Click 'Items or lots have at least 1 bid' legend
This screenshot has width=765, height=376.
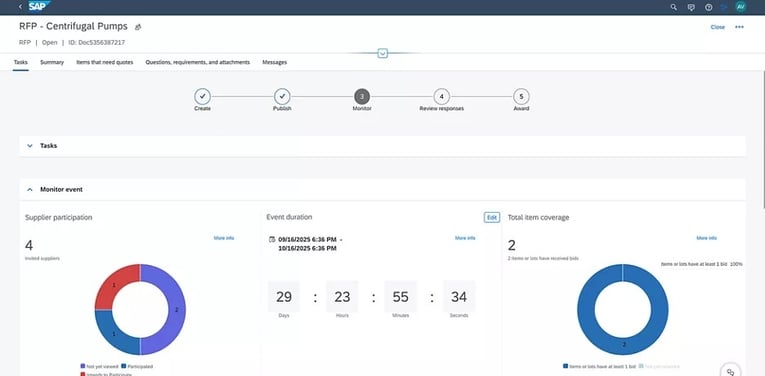(599, 366)
